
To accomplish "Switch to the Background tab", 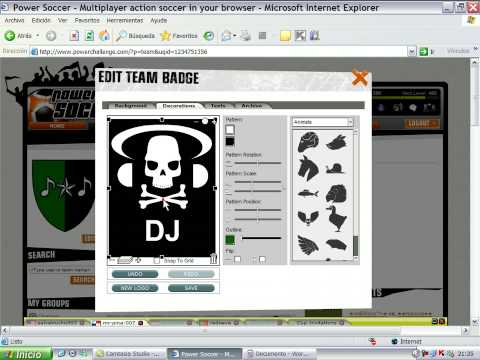I will (x=131, y=106).
